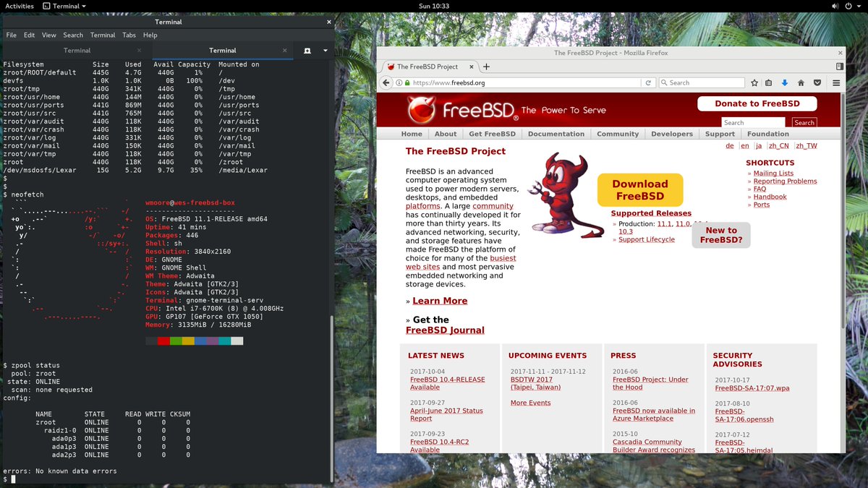This screenshot has height=488, width=868.
Task: Open the Community nav item
Action: [618, 134]
